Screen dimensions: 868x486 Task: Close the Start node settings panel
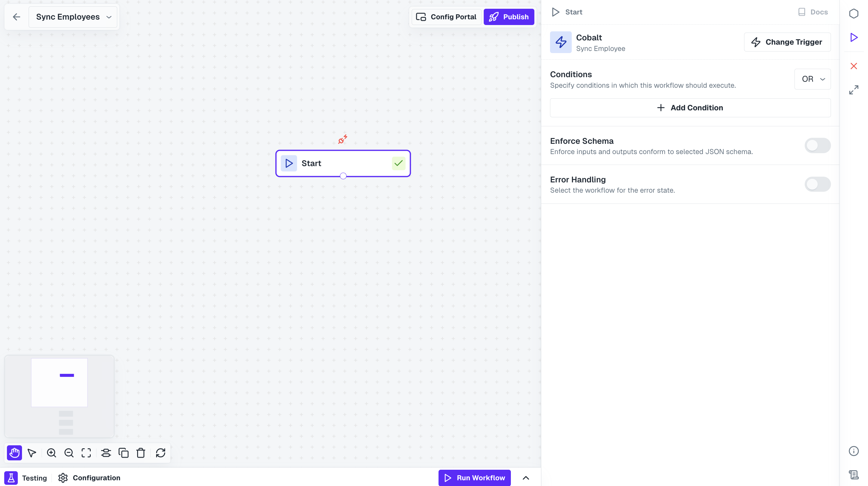point(854,66)
